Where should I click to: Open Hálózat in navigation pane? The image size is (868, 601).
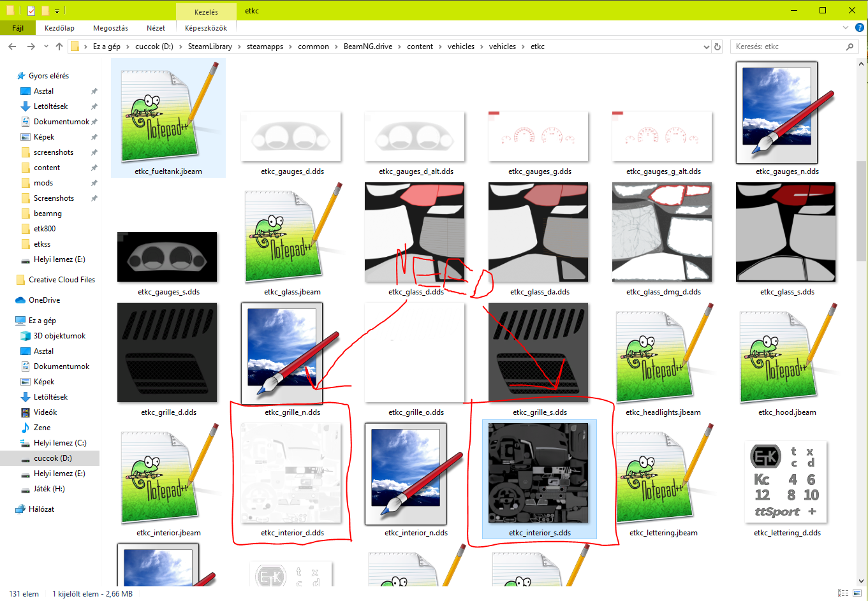[41, 509]
